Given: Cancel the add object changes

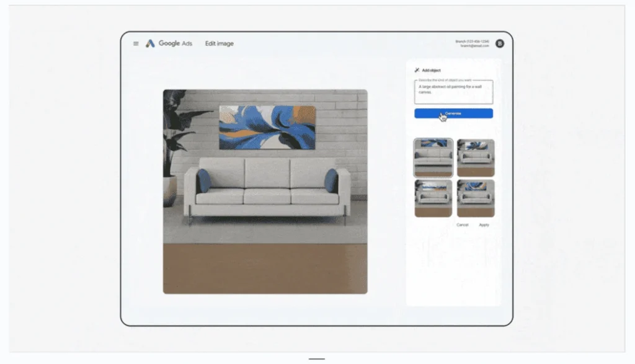Looking at the screenshot, I should 463,224.
